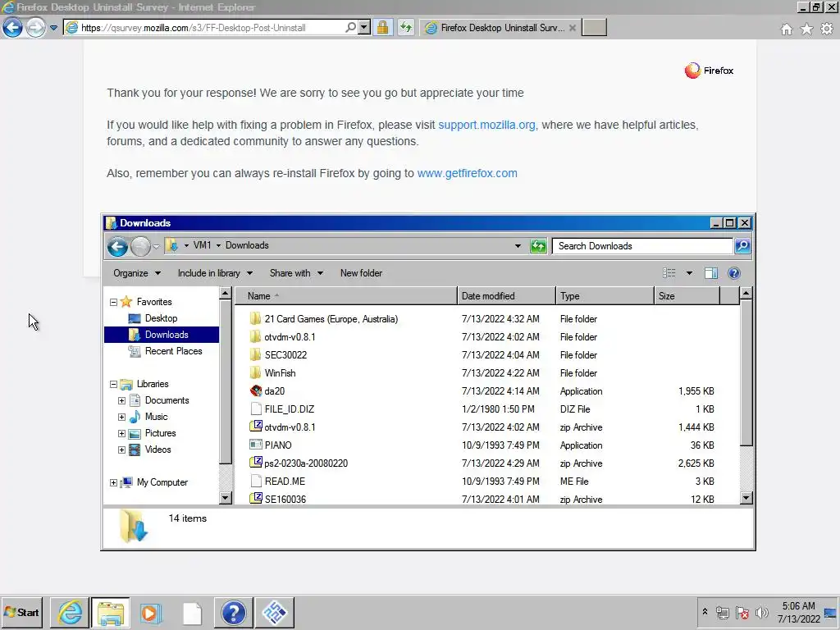Collapse the Favorites tree group

pyautogui.click(x=113, y=302)
